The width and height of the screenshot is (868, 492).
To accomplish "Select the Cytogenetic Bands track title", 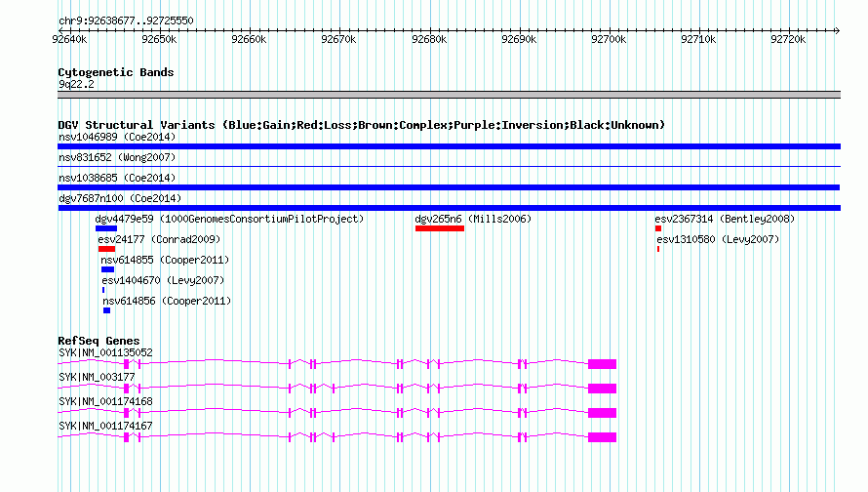I will click(116, 72).
